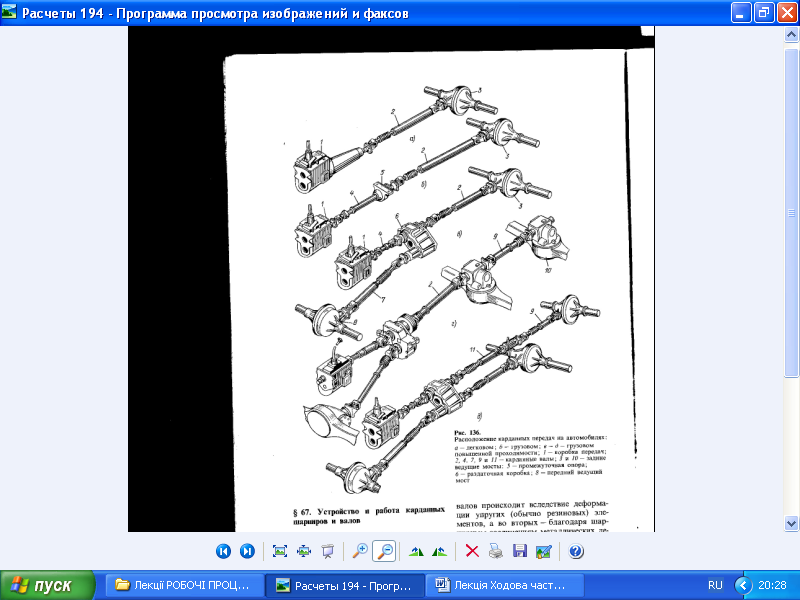This screenshot has width=800, height=600.
Task: Zoom out of the image
Action: [384, 551]
